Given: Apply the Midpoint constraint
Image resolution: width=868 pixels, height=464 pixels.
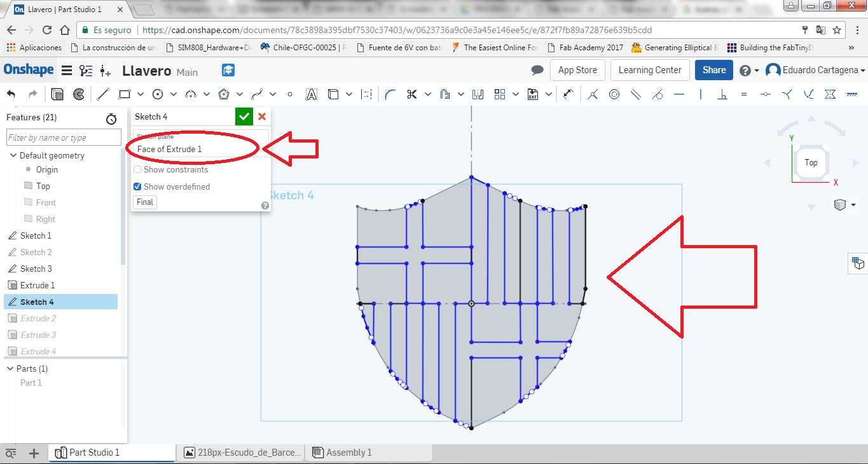Looking at the screenshot, I should (x=766, y=94).
